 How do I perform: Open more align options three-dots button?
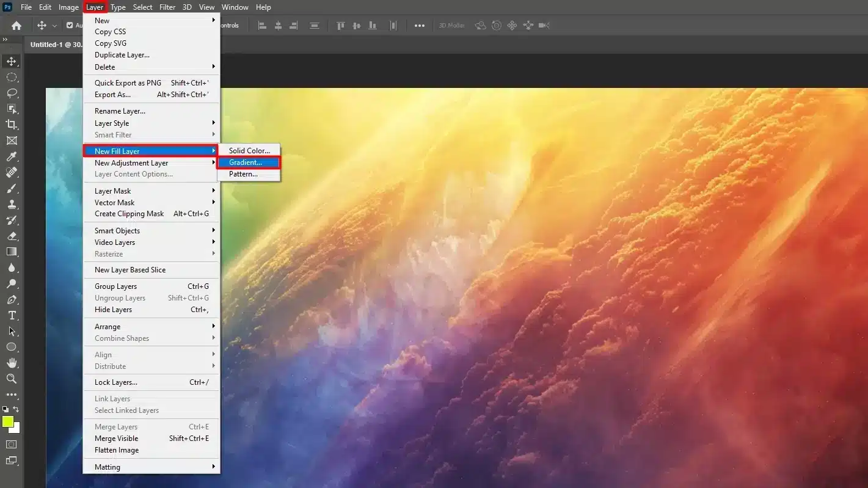419,26
